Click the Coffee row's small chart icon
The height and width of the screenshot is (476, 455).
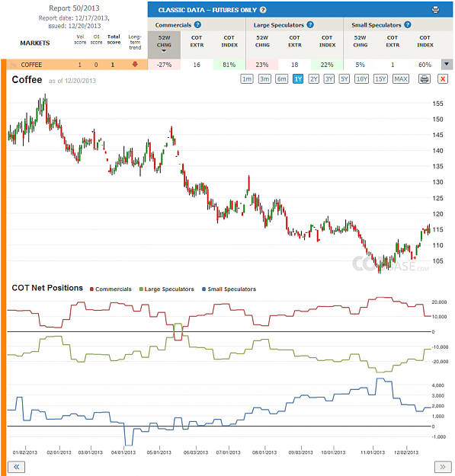pos(14,65)
